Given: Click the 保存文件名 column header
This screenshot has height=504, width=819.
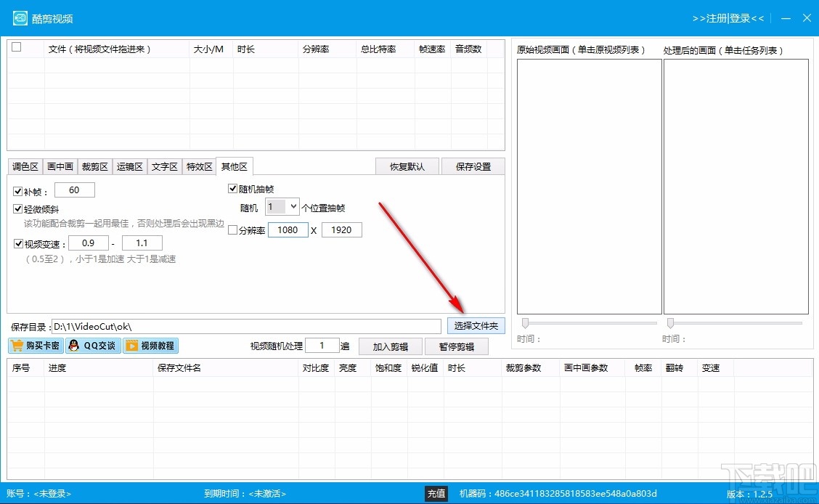Looking at the screenshot, I should [226, 367].
